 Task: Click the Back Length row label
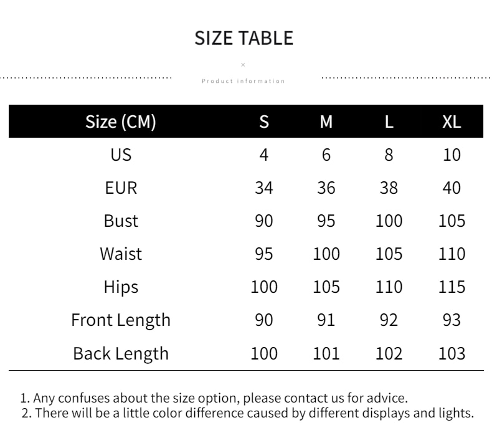pos(121,353)
